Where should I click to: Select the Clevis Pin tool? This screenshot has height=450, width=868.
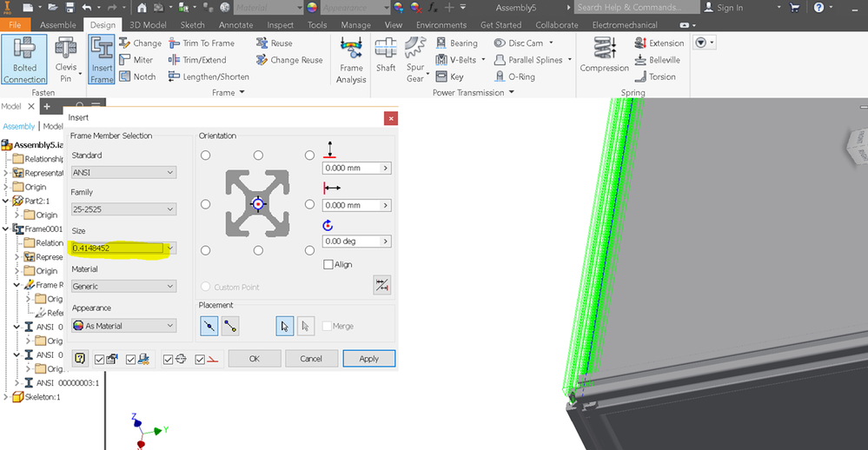pyautogui.click(x=66, y=59)
